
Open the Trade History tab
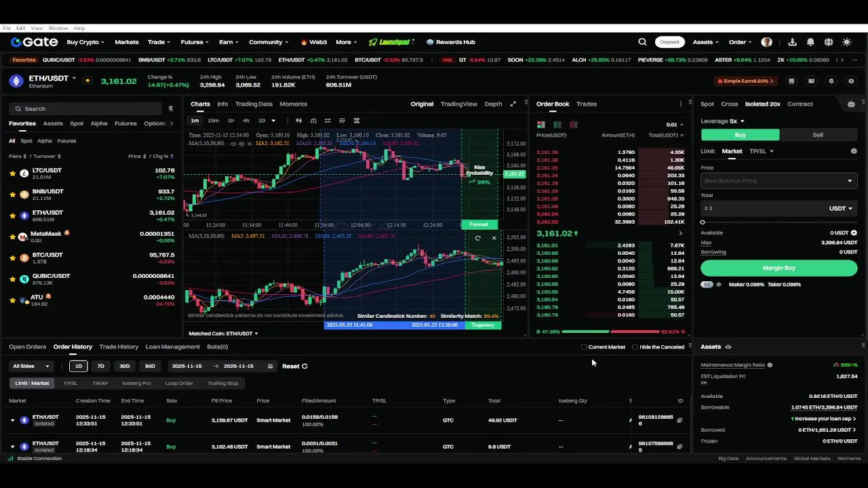pyautogui.click(x=119, y=347)
